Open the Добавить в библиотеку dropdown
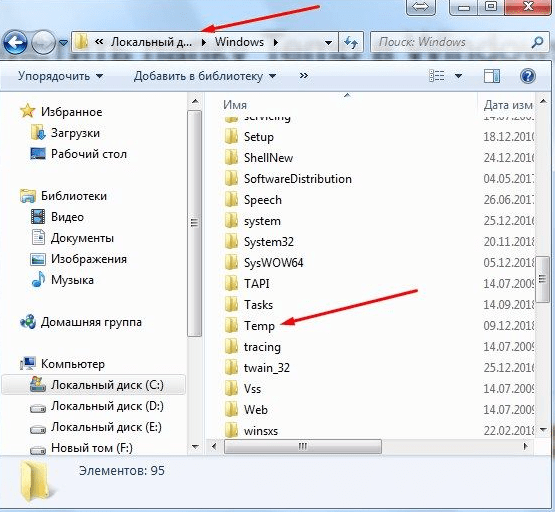This screenshot has width=555, height=512. click(x=205, y=76)
